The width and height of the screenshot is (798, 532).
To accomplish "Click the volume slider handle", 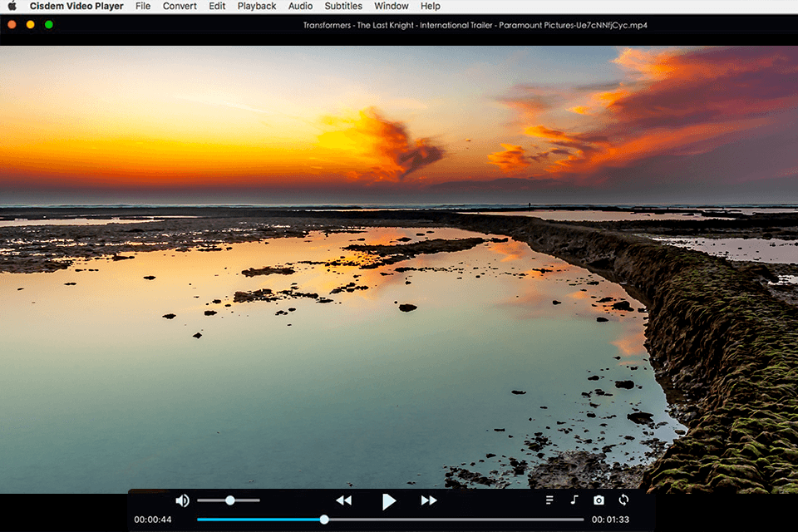I will tap(230, 500).
